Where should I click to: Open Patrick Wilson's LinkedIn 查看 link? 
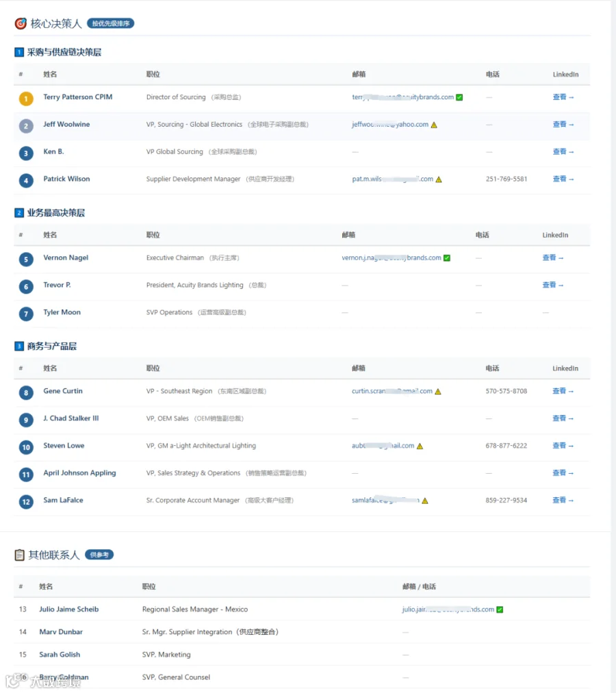563,179
